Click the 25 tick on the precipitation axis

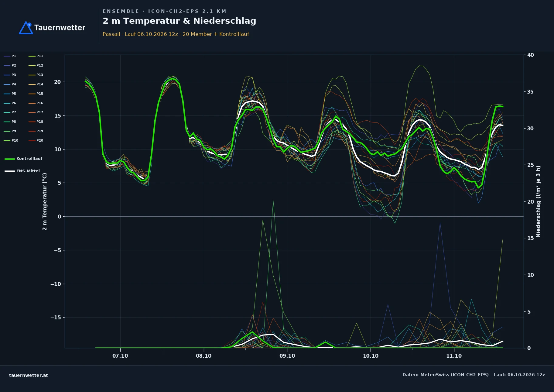point(531,165)
